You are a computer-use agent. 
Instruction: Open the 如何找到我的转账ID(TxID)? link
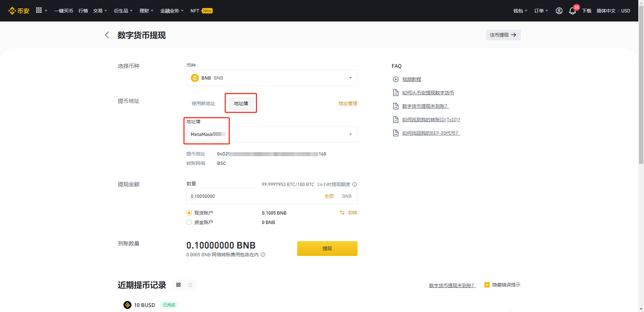click(x=431, y=120)
